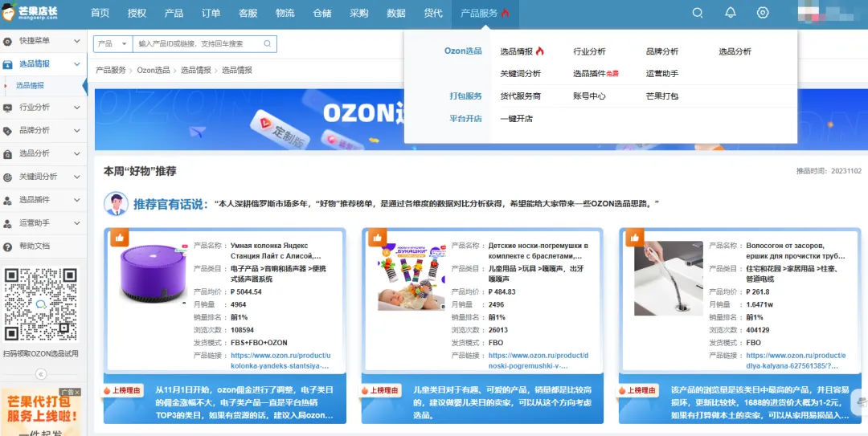Focus the product ID search input
This screenshot has width=868, height=436.
click(199, 43)
